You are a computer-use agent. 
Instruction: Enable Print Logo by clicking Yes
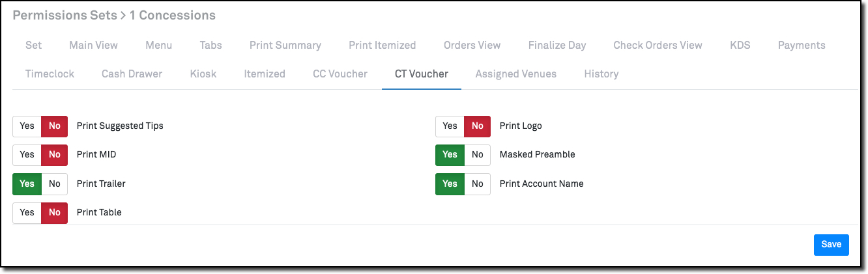click(x=450, y=126)
